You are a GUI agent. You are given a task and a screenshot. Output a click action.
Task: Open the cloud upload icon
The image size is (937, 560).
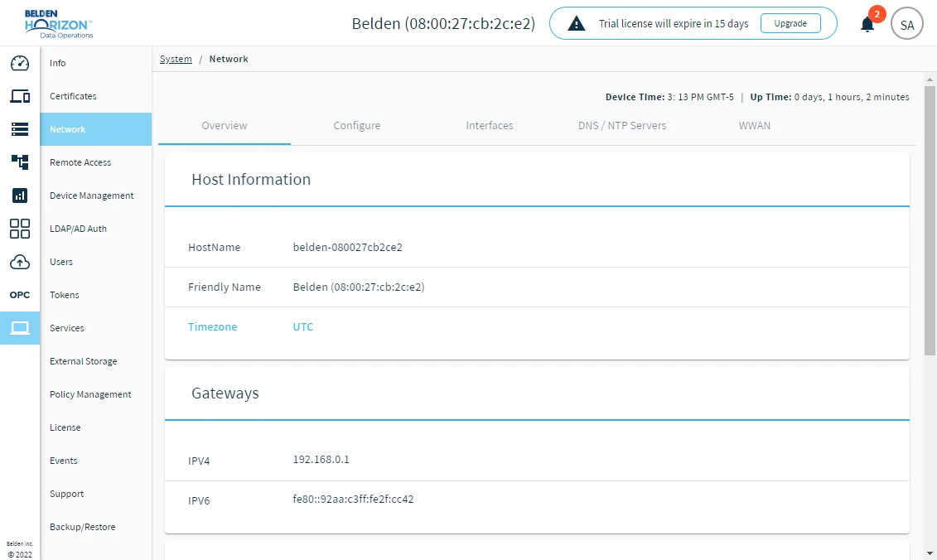20,262
